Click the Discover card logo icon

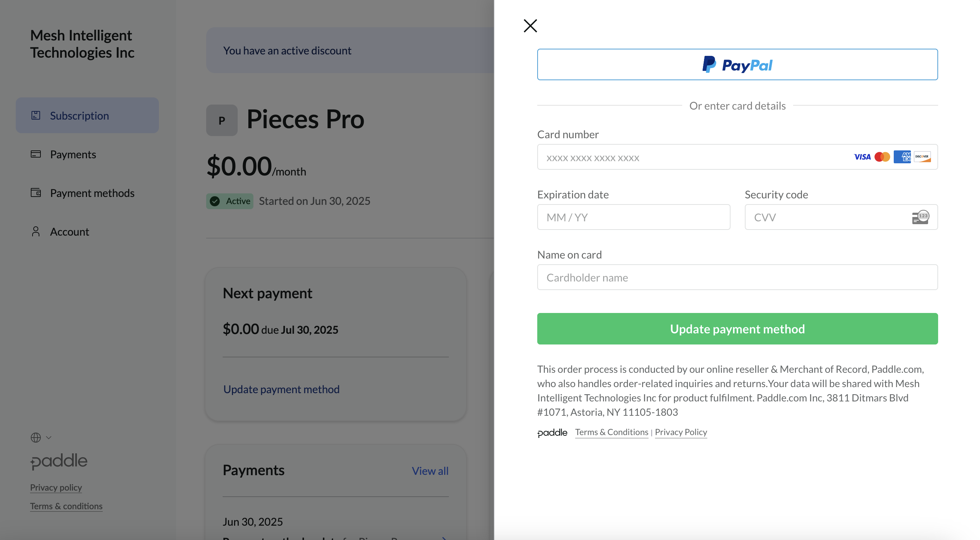coord(922,157)
